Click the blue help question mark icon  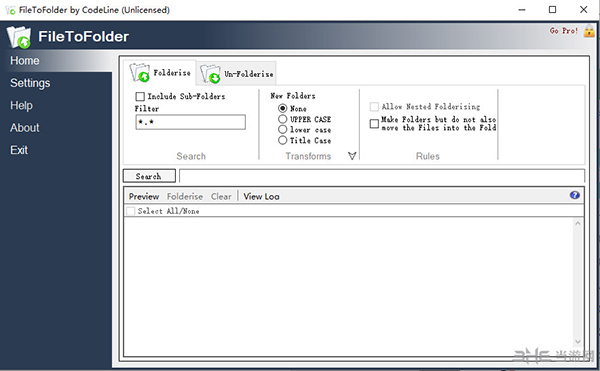(x=574, y=195)
